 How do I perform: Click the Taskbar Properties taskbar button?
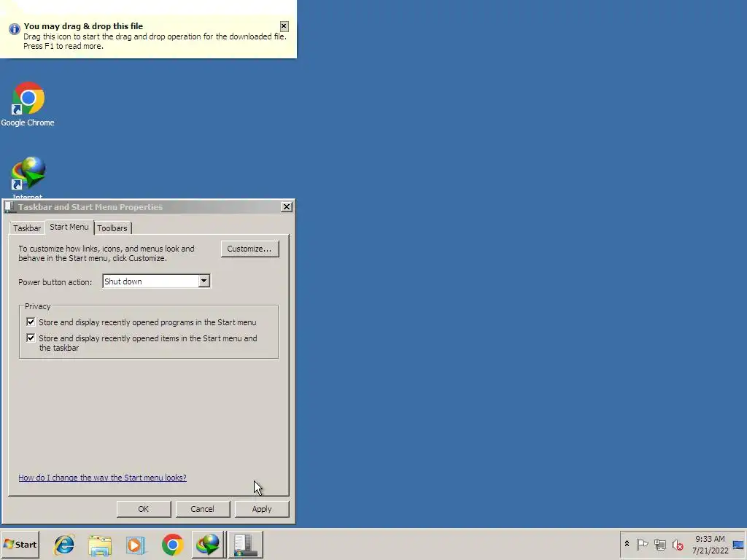tap(245, 544)
